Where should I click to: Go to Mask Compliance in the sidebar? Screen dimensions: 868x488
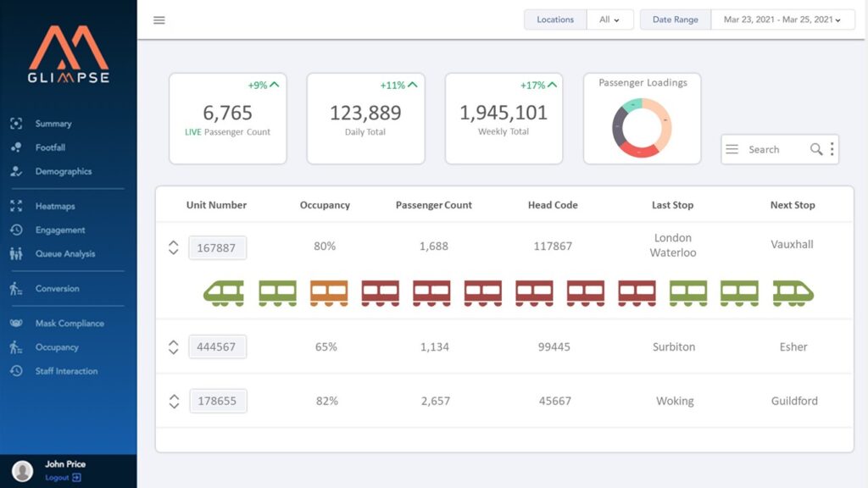(x=69, y=324)
